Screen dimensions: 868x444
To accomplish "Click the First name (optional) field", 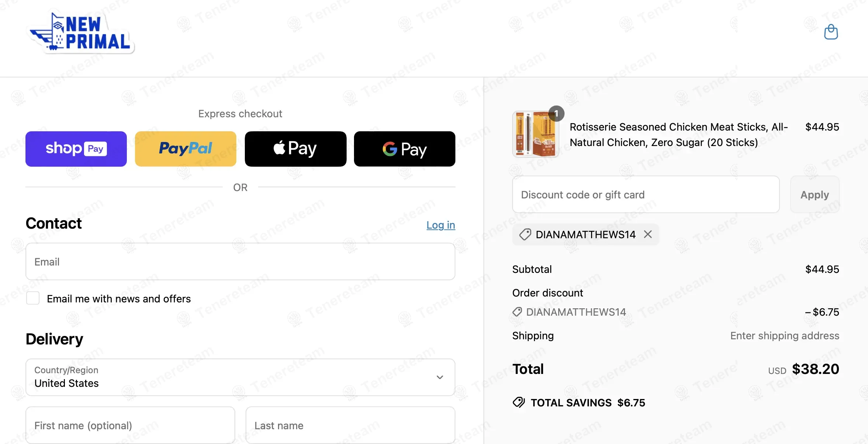I will click(x=130, y=425).
